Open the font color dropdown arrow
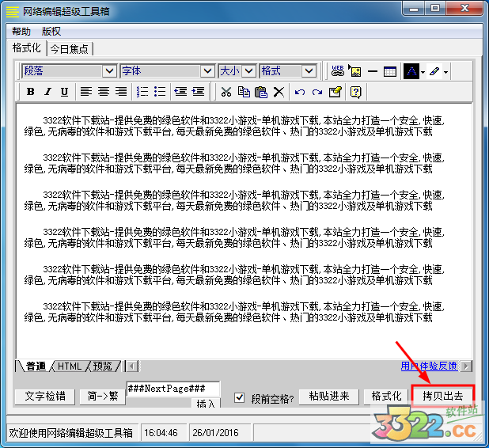 coord(423,72)
